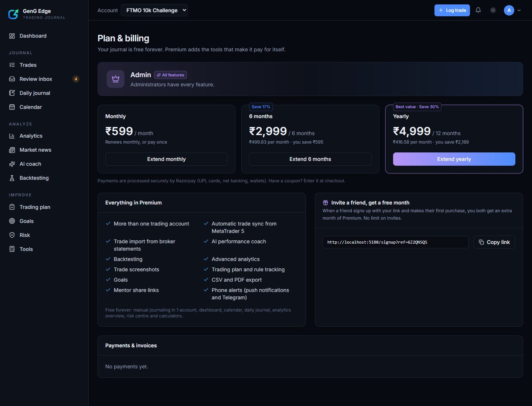
Task: Click the Extend 6 months button
Action: click(310, 159)
